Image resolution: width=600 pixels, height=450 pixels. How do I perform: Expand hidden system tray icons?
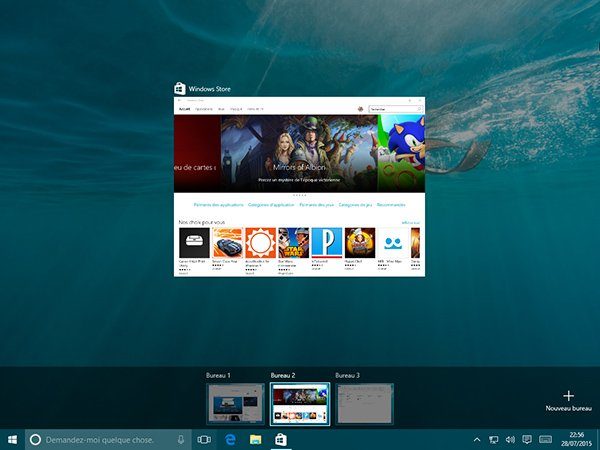tap(477, 439)
